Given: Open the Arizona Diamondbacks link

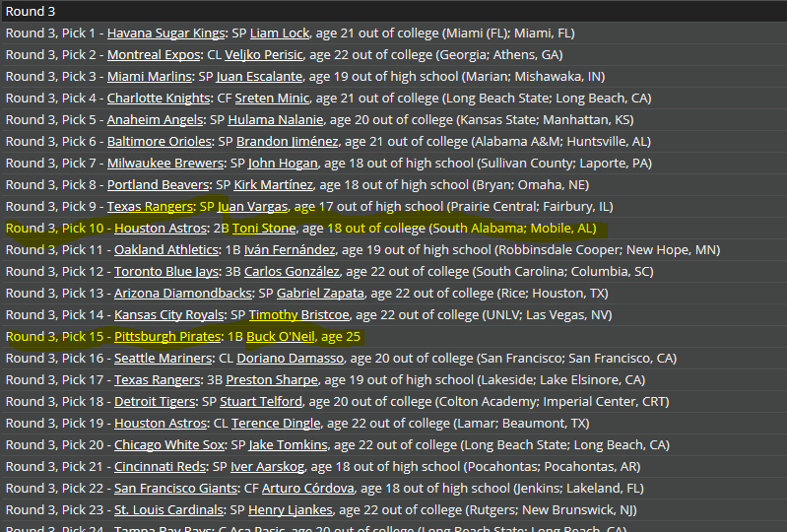Looking at the screenshot, I should coord(182,294).
